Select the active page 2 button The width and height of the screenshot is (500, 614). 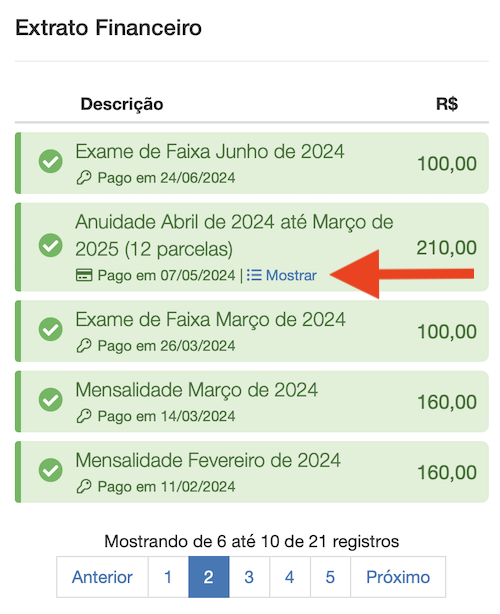coord(209,577)
